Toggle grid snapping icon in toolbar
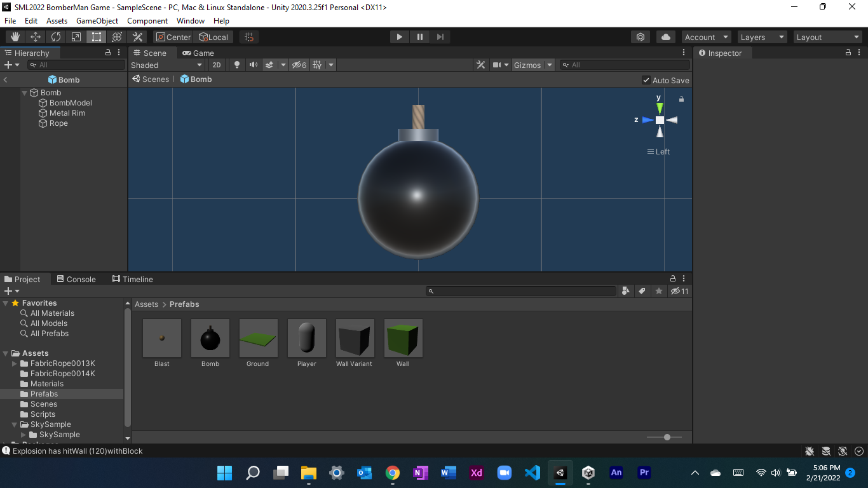 pyautogui.click(x=249, y=37)
